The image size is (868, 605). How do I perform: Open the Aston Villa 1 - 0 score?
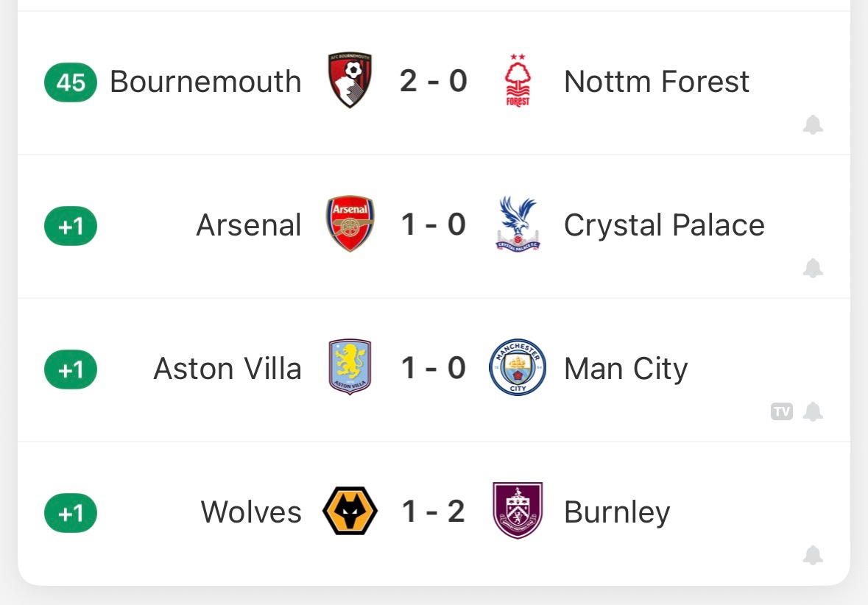pos(434,368)
